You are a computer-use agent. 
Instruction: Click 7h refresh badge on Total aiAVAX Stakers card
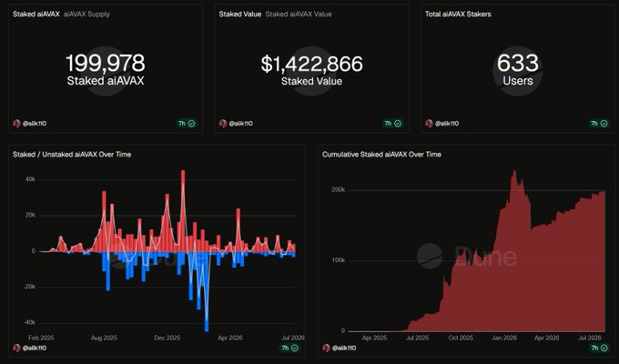pos(599,124)
